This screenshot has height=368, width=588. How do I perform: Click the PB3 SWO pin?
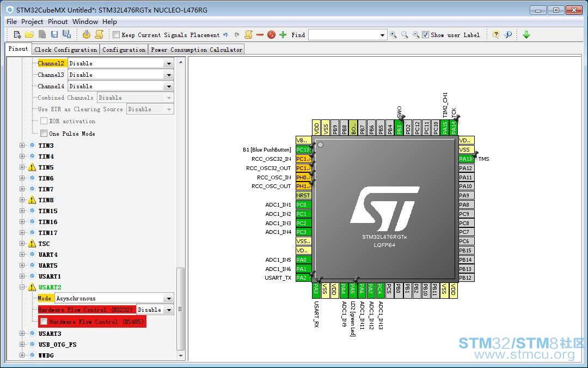click(x=399, y=128)
